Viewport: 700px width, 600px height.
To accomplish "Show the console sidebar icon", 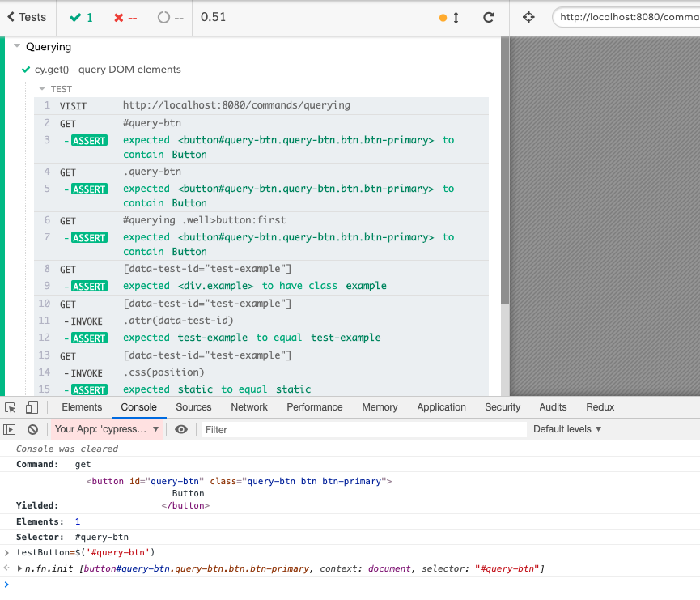I will pos(10,429).
